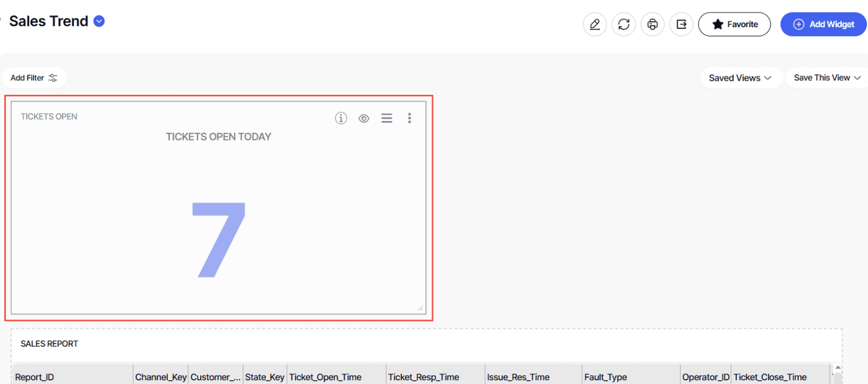Click the pencil edit dashboard icon
Image resolution: width=868 pixels, height=384 pixels.
(595, 24)
